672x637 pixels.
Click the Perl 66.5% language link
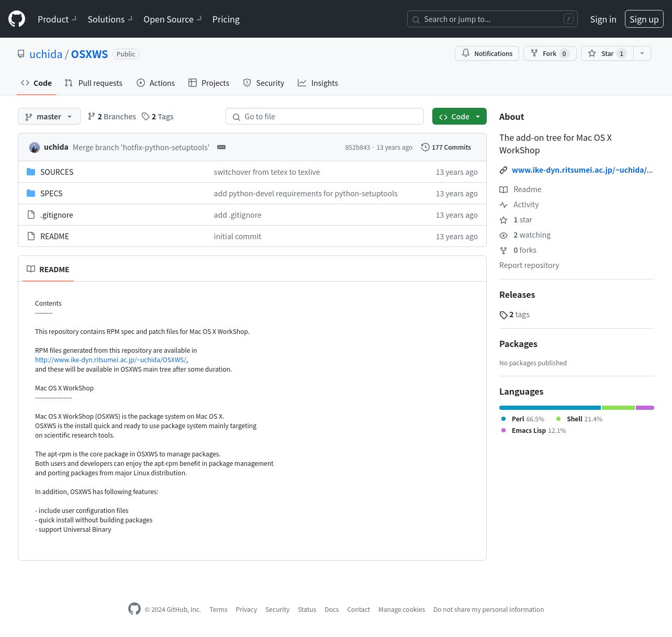[x=523, y=419]
